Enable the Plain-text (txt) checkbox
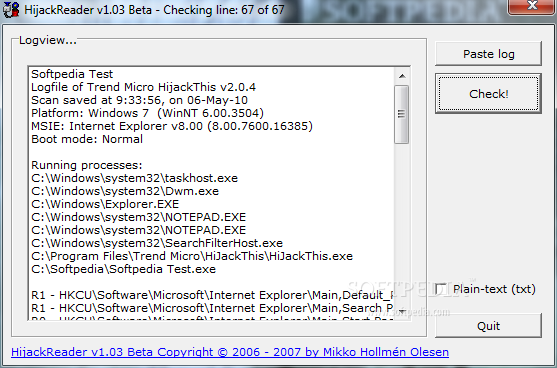The height and width of the screenshot is (368, 557). 441,289
